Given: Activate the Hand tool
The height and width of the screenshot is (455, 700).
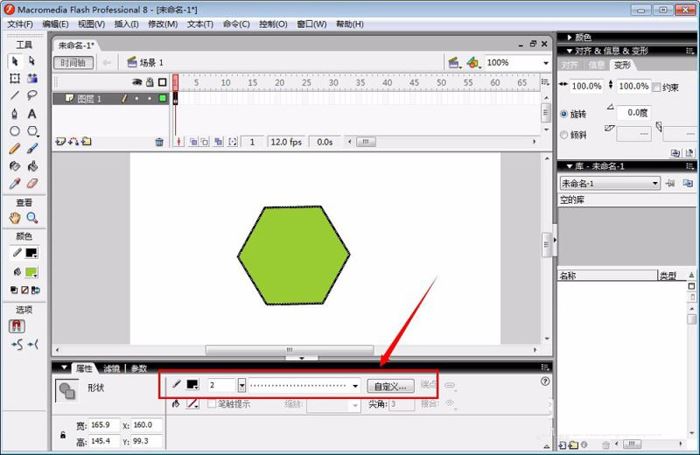Looking at the screenshot, I should 15,218.
